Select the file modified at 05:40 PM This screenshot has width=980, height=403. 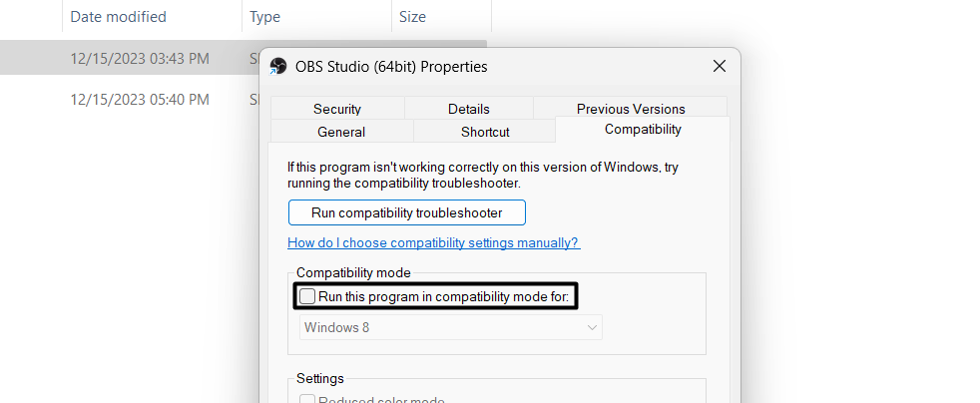(x=139, y=100)
